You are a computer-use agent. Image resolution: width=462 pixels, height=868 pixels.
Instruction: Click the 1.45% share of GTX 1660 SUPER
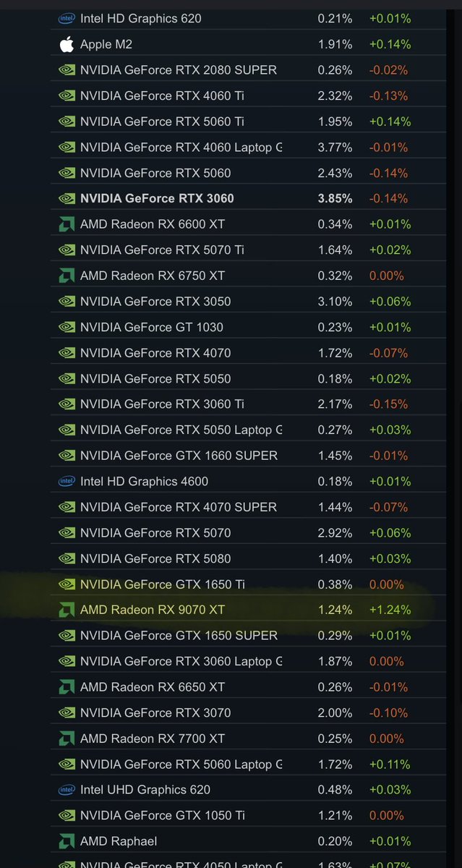pyautogui.click(x=335, y=456)
